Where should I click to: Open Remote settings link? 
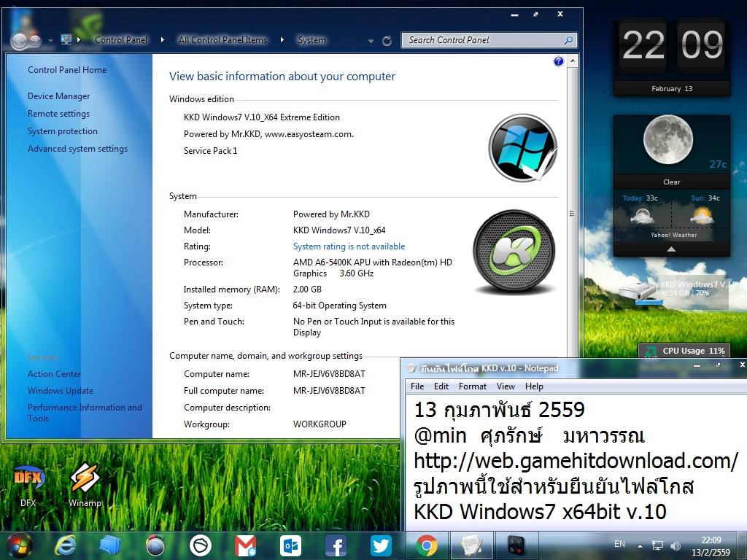(x=58, y=114)
